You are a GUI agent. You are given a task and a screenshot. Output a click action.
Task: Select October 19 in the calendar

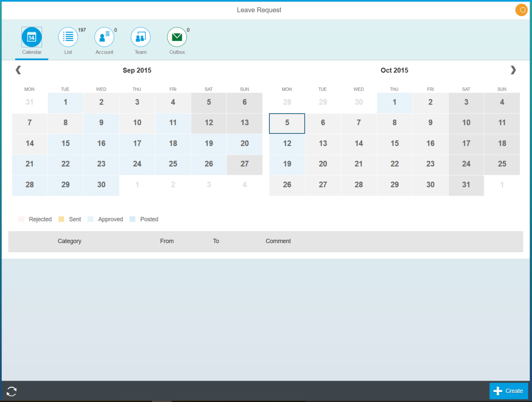click(287, 164)
